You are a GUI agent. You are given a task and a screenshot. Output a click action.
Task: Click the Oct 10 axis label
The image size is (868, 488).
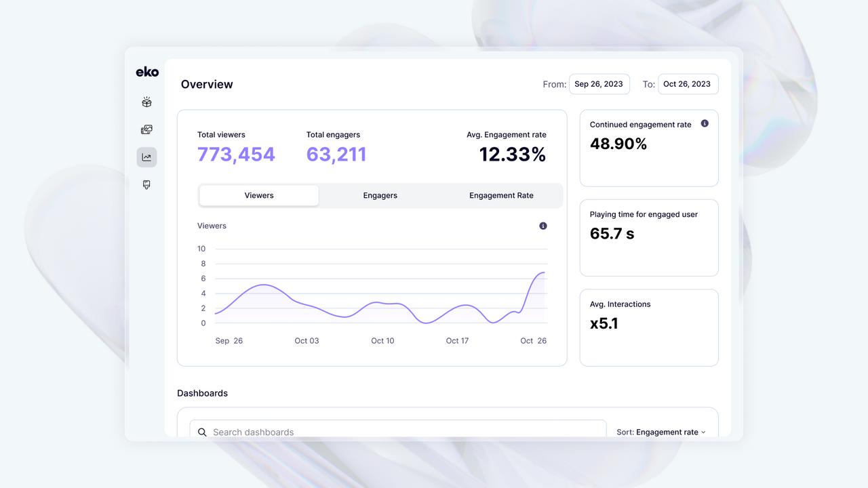382,341
